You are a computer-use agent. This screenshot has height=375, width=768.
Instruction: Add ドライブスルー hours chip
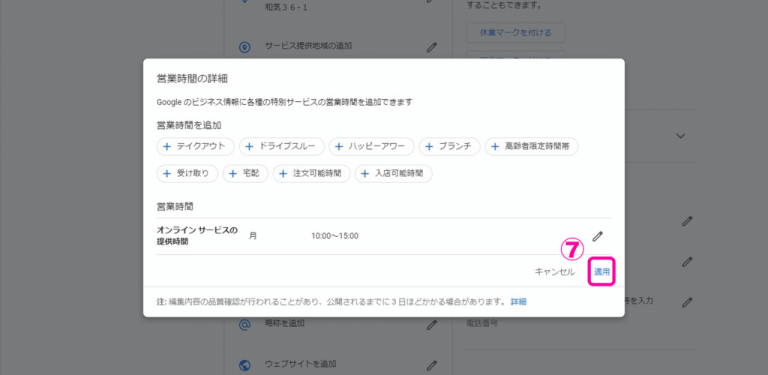point(282,146)
